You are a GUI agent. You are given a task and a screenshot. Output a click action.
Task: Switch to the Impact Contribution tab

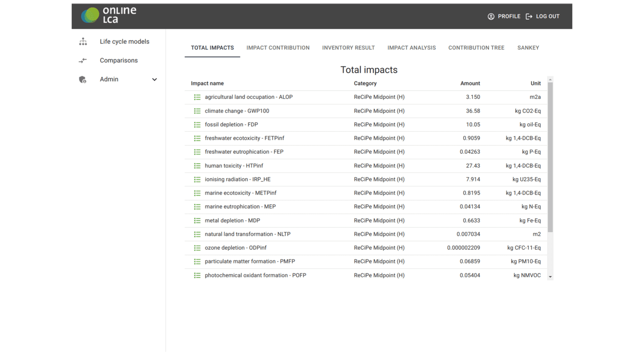278,48
